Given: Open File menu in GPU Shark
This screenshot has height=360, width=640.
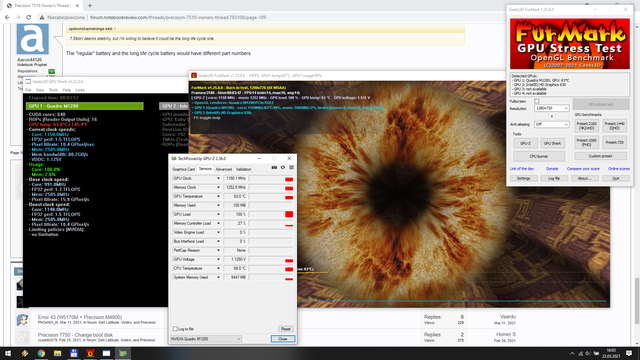Looking at the screenshot, I should click(28, 90).
